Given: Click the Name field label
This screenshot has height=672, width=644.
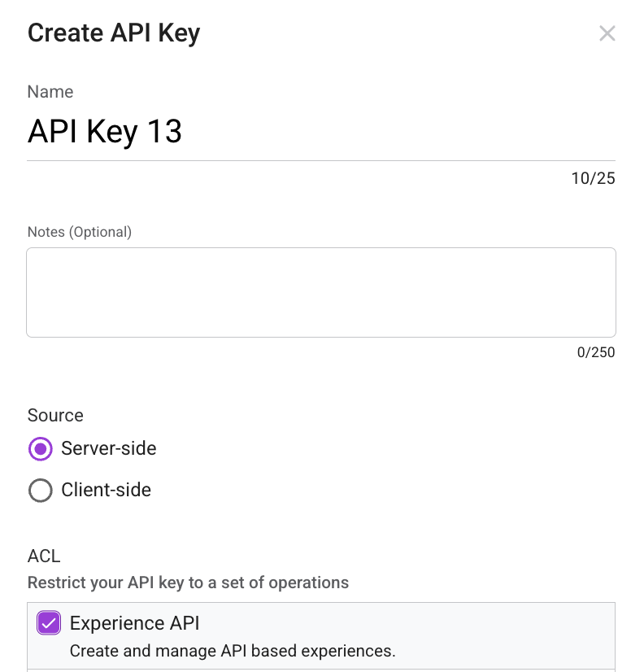Looking at the screenshot, I should pyautogui.click(x=50, y=92).
